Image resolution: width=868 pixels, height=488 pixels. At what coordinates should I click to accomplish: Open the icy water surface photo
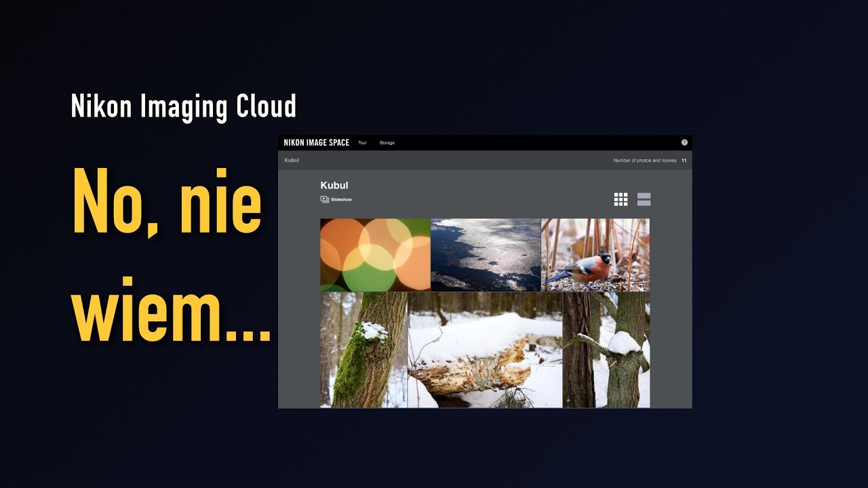point(486,255)
